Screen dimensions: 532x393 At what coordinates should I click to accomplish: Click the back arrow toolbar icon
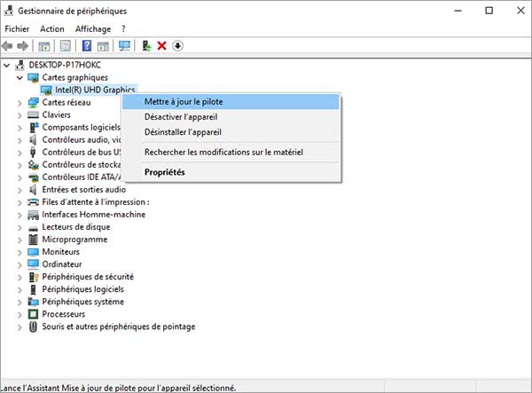tap(8, 46)
